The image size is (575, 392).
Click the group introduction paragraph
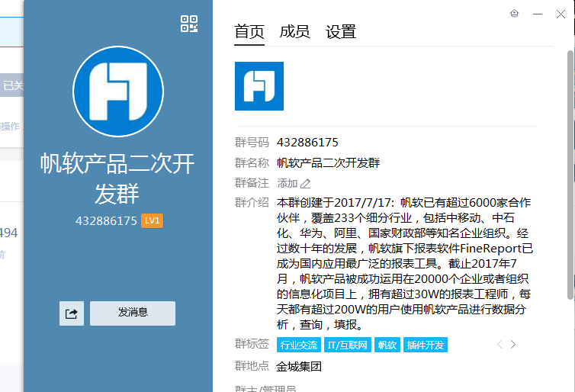[404, 264]
